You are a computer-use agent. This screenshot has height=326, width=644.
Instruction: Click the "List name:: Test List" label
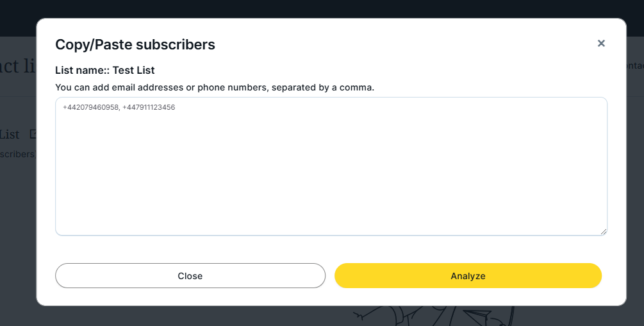coord(105,70)
